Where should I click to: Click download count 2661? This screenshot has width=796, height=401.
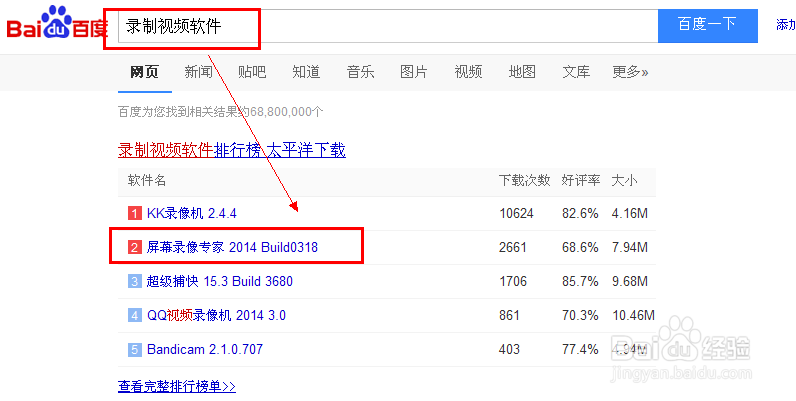[513, 247]
